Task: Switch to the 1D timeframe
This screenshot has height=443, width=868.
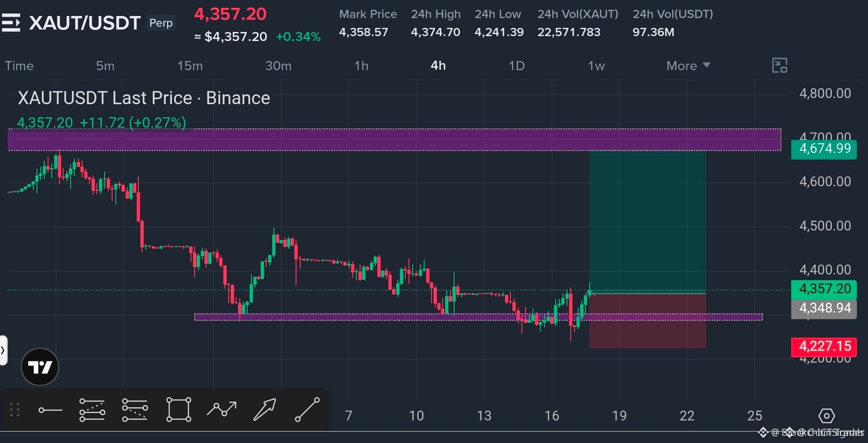Action: coord(517,66)
